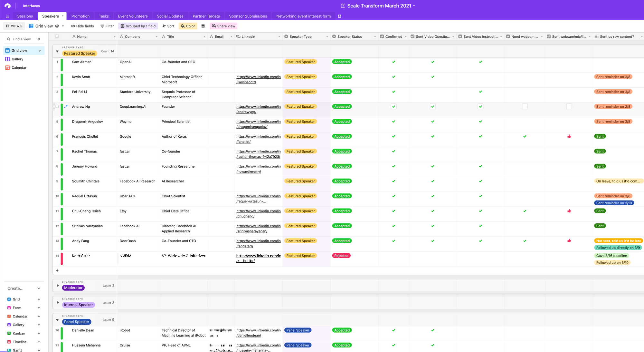Image resolution: width=644 pixels, height=352 pixels.
Task: Click the Grouped by 1 field button
Action: coord(138,26)
